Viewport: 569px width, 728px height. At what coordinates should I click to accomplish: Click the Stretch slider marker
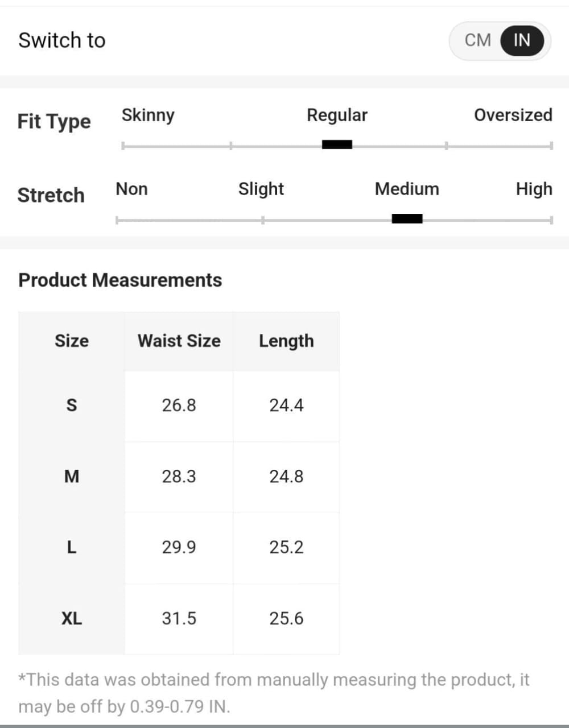coord(407,219)
